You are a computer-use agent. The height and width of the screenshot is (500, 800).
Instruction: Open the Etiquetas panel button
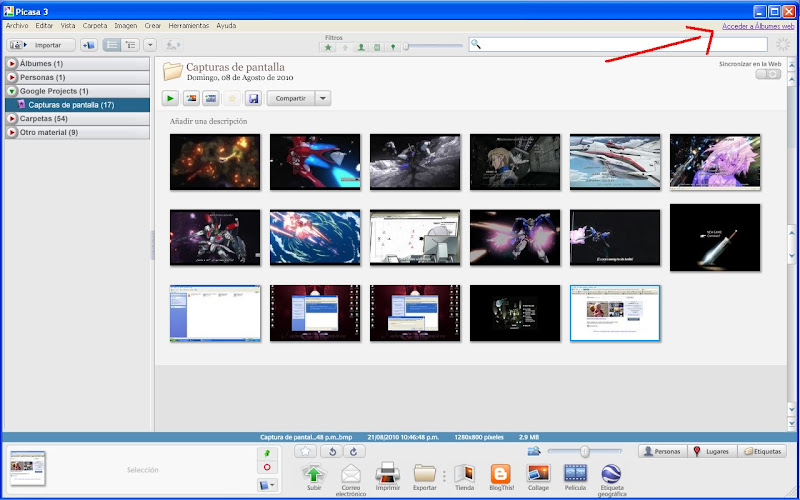click(762, 452)
